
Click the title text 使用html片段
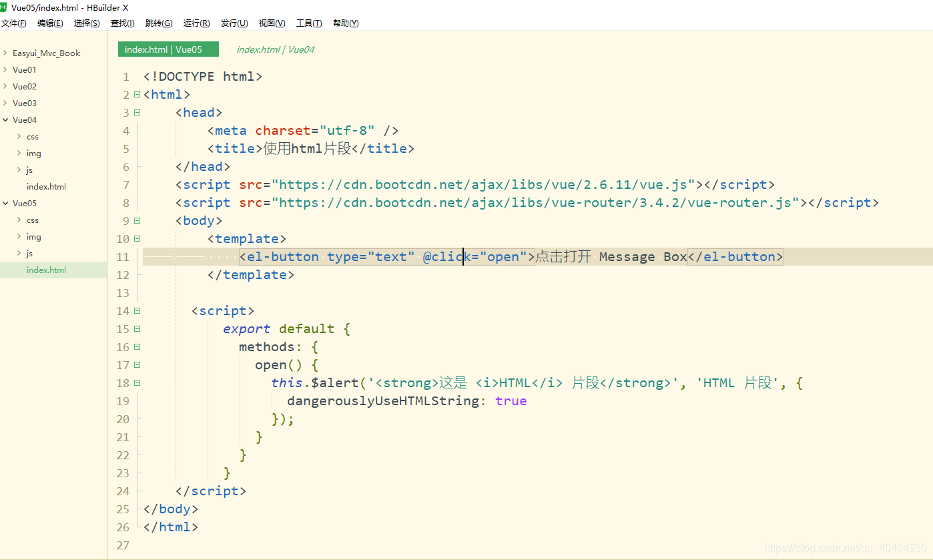(307, 149)
